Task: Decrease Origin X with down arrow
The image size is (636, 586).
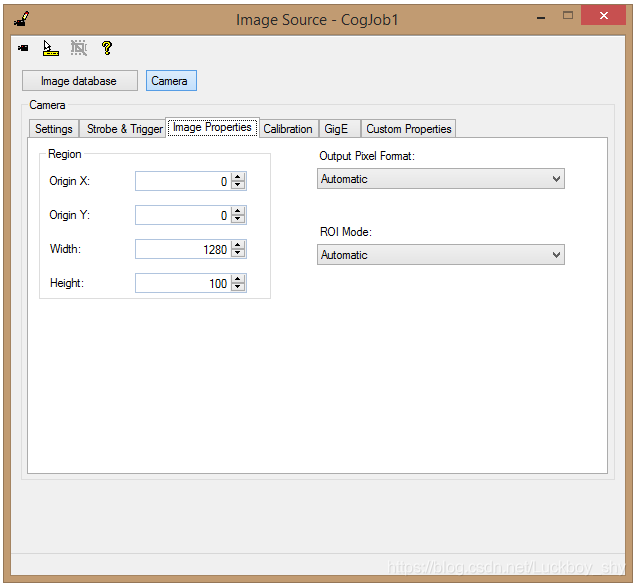Action: (x=238, y=185)
